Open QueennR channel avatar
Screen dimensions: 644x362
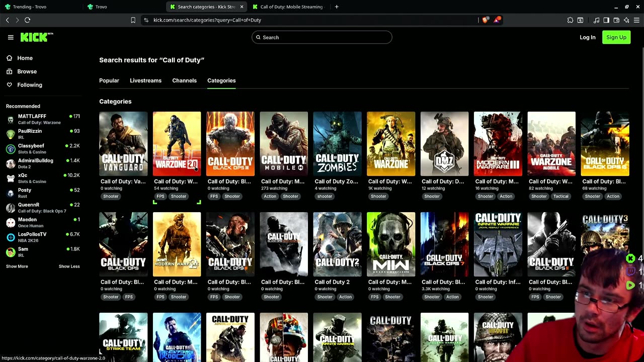(x=11, y=208)
